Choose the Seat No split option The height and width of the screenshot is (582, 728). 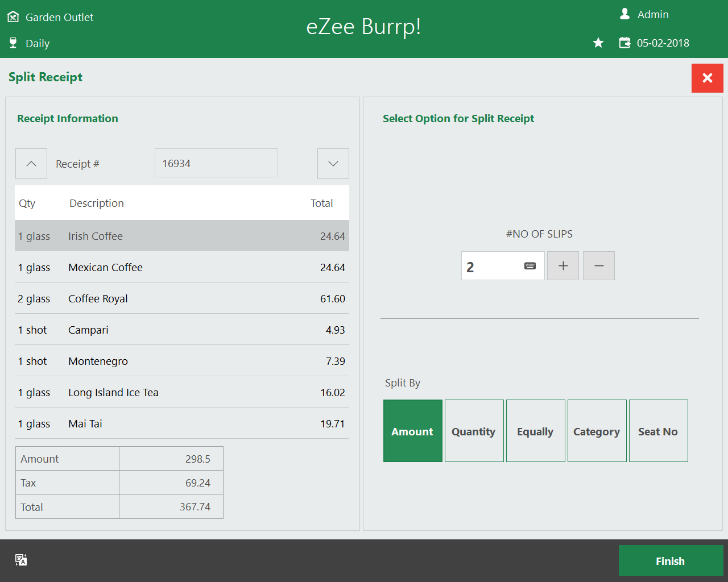tap(658, 431)
